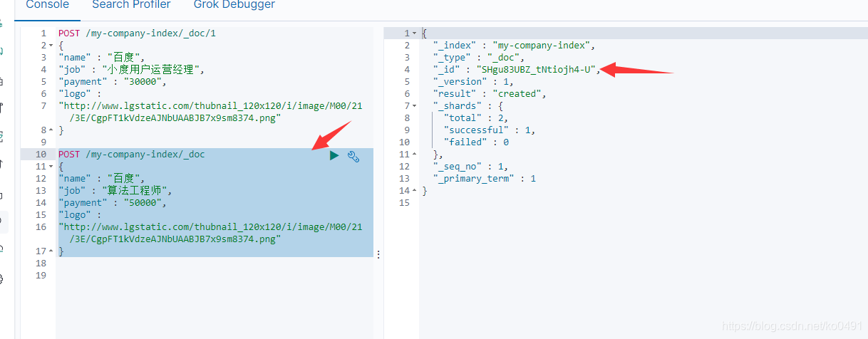868x339 pixels.
Task: Click the "successful" : 1 response line
Action: click(489, 130)
